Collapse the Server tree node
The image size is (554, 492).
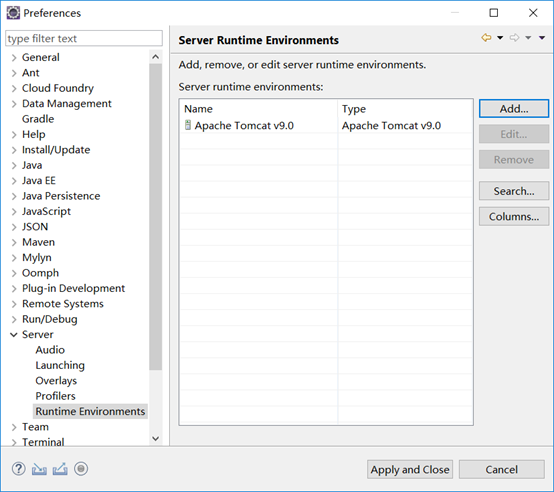click(14, 334)
